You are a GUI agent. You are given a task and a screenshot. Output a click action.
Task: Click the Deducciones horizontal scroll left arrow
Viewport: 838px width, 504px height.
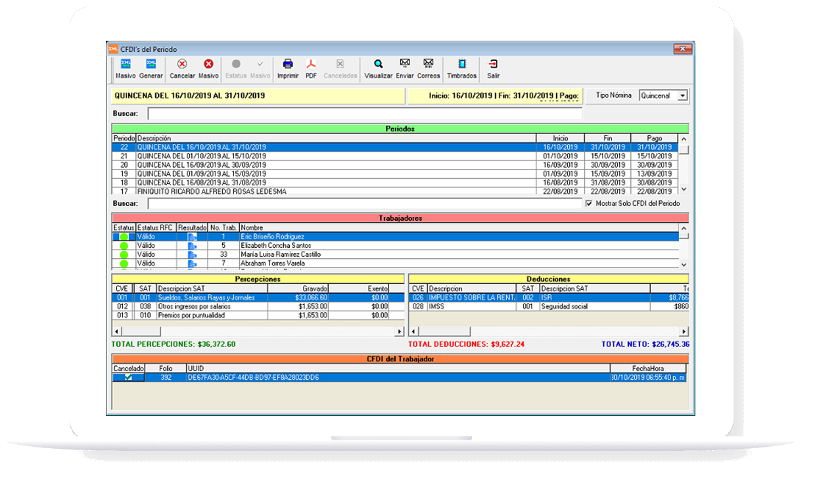point(413,332)
